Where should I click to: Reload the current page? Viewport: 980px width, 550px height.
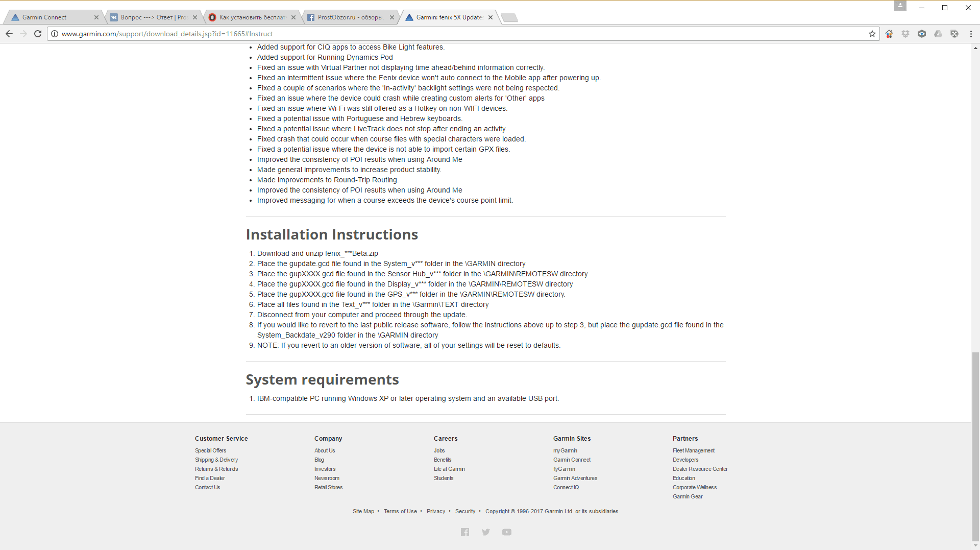(38, 34)
